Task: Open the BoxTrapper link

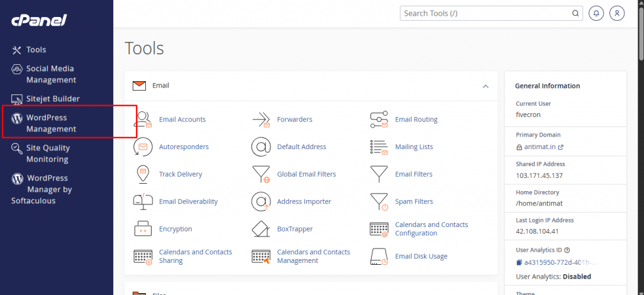Action: [295, 229]
